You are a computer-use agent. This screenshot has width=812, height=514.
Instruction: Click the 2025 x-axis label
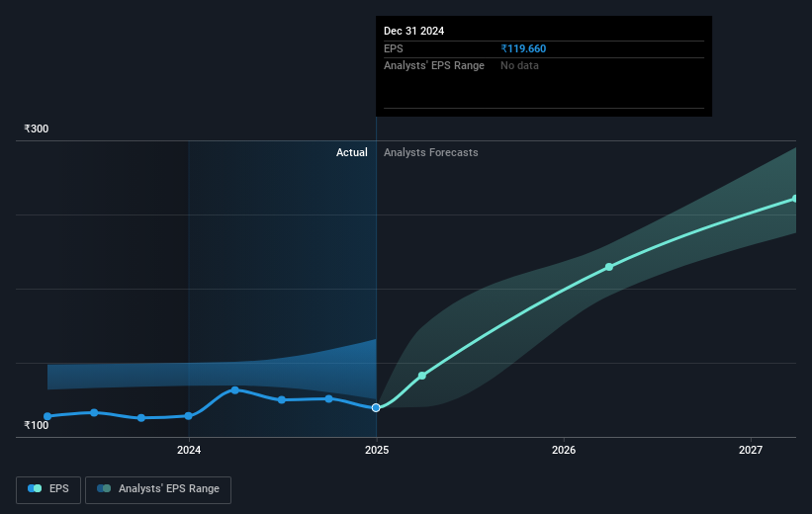pyautogui.click(x=377, y=451)
